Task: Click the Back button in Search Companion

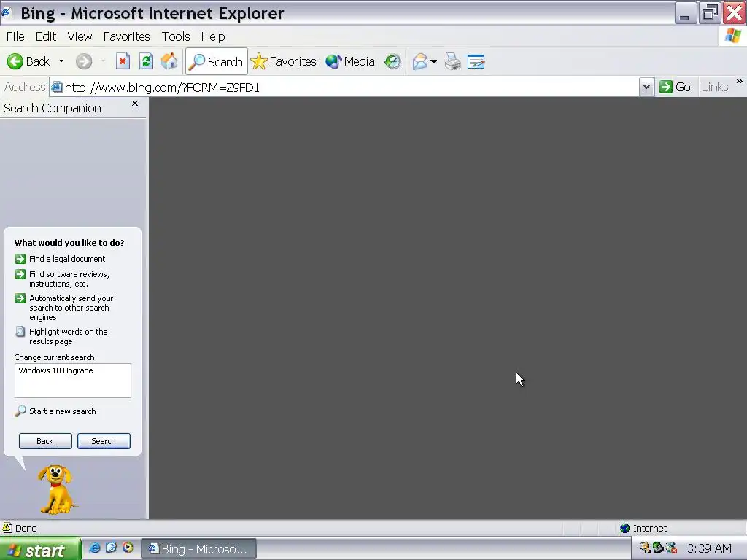Action: (45, 441)
